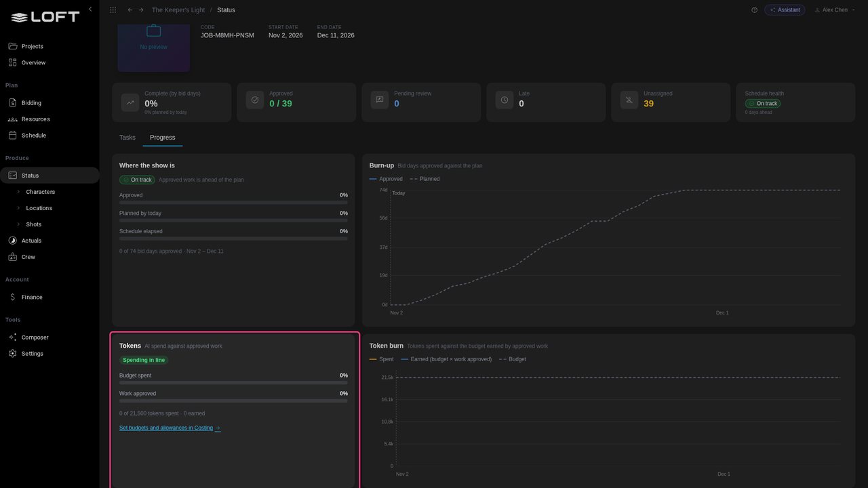Click the Late card clock icon
This screenshot has height=488, width=868.
coord(505,100)
